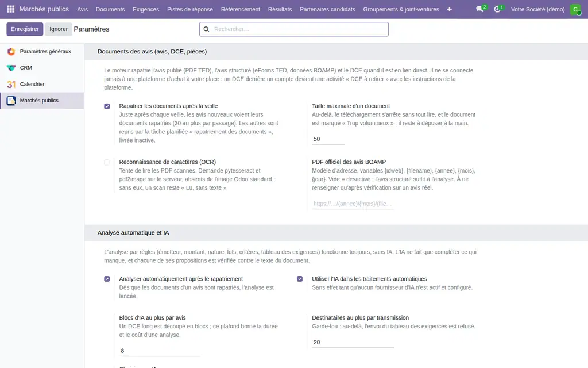Open the Documents menu
Image resolution: width=588 pixels, height=368 pixels.
tap(110, 9)
